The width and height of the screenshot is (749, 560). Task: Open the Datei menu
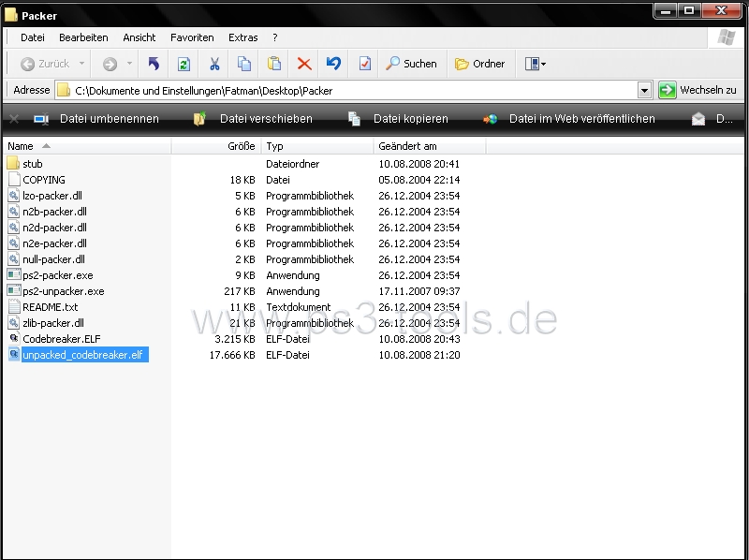tap(33, 37)
